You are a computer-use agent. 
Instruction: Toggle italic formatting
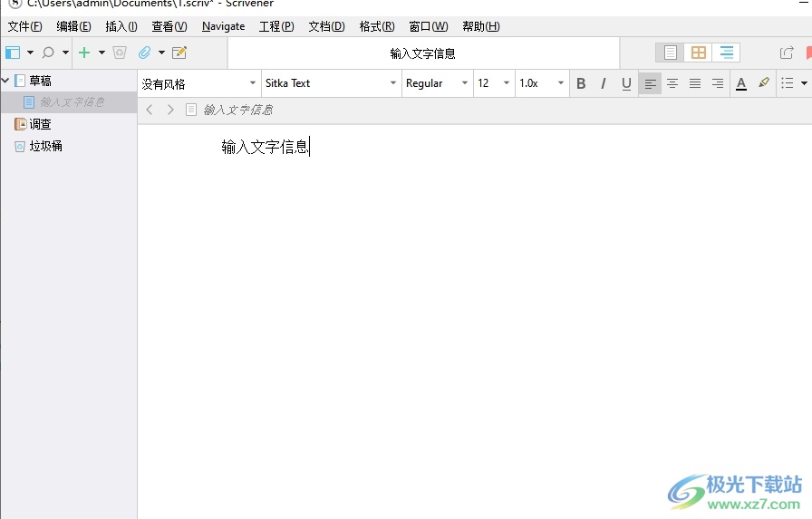click(x=604, y=83)
